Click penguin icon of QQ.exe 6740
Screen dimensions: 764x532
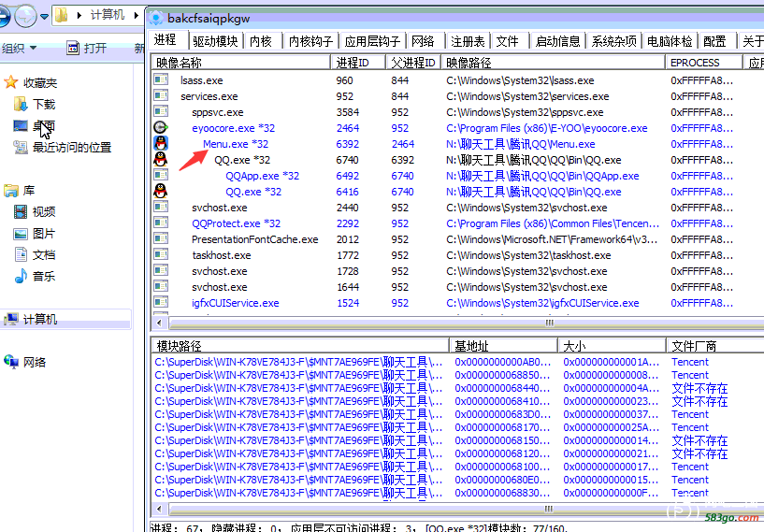click(161, 159)
